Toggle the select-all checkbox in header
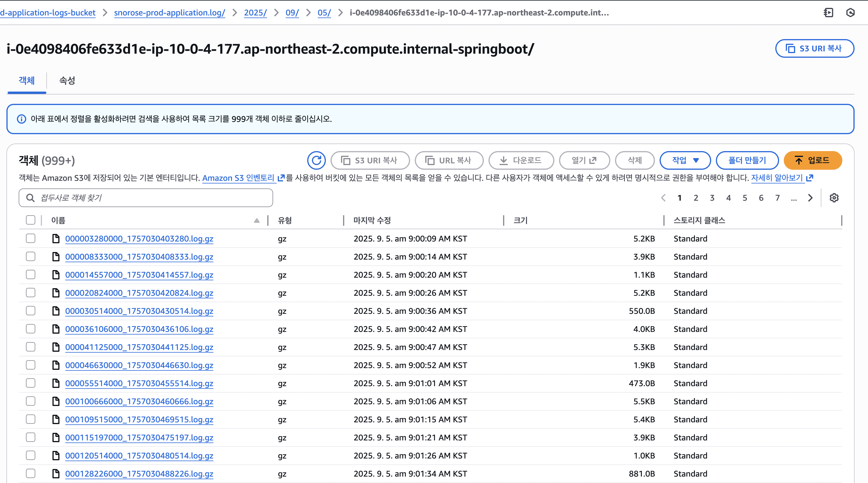The width and height of the screenshot is (868, 483). pos(31,220)
